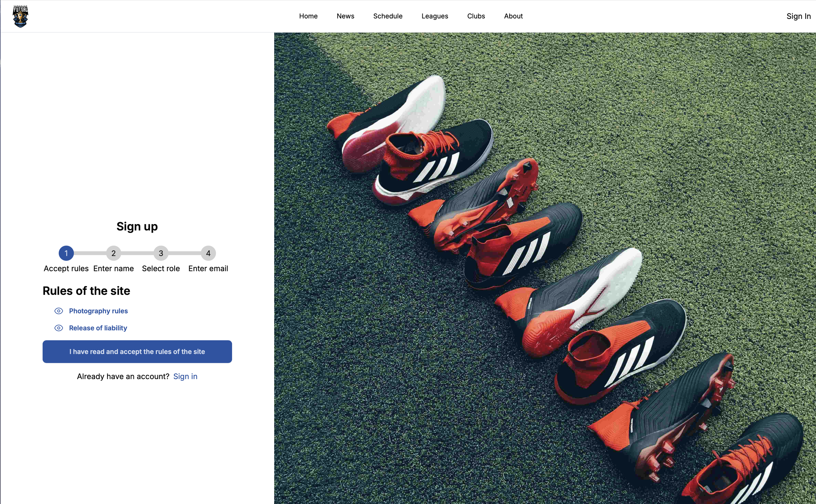The height and width of the screenshot is (504, 816).
Task: Select step 2 circle Enter name
Action: (113, 253)
